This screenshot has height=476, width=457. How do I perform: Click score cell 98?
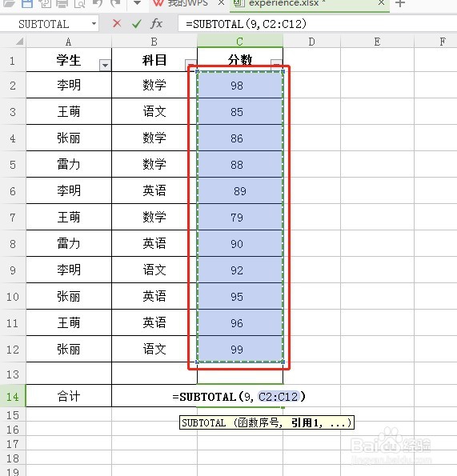[x=240, y=86]
